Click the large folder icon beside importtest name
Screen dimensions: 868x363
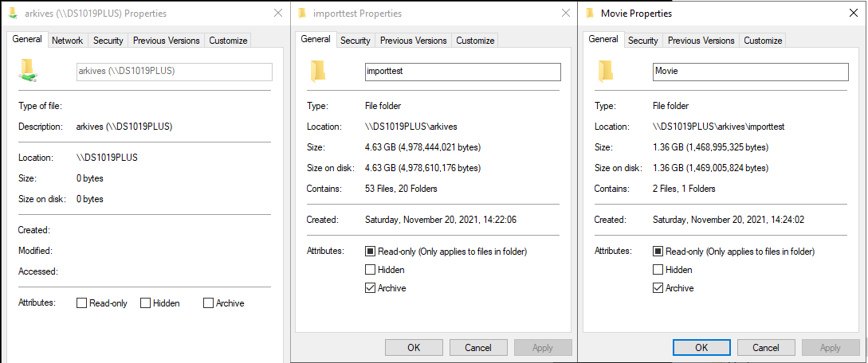point(319,71)
